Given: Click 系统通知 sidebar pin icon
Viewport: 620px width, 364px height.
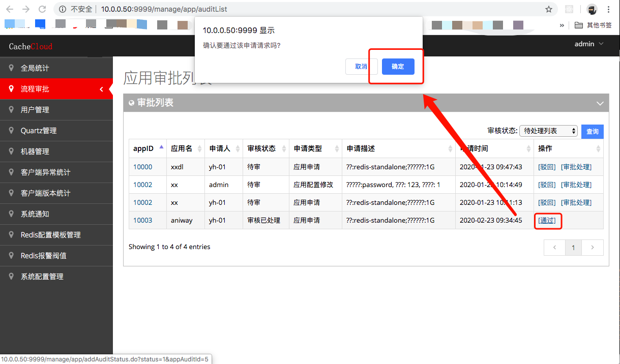Looking at the screenshot, I should (11, 214).
